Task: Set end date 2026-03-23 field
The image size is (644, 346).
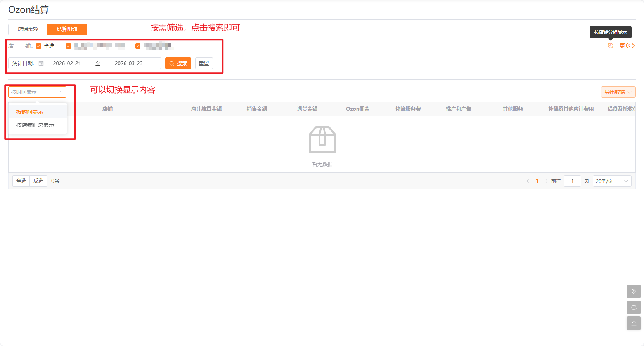Action: point(128,63)
